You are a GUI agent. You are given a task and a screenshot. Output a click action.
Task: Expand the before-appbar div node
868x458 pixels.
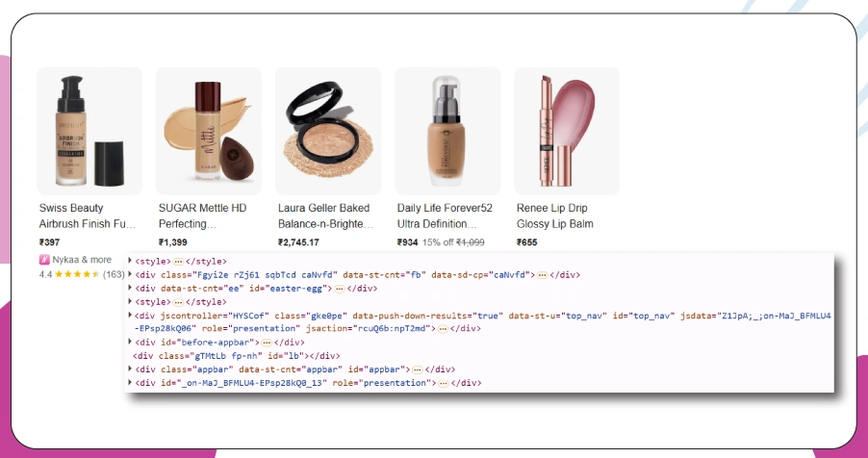130,343
